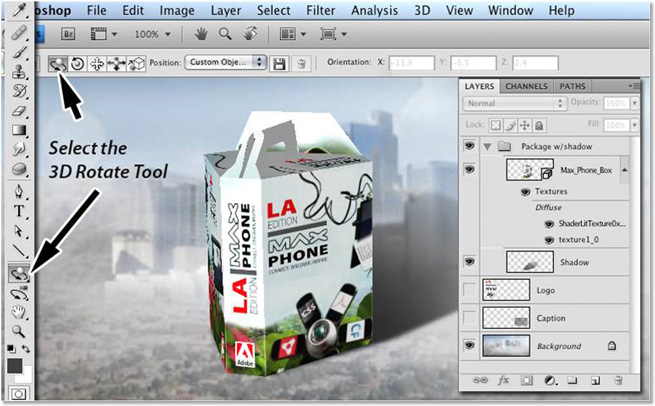Choose the 3D Pan tool in options bar
Screen dimensions: 655x406
click(97, 63)
